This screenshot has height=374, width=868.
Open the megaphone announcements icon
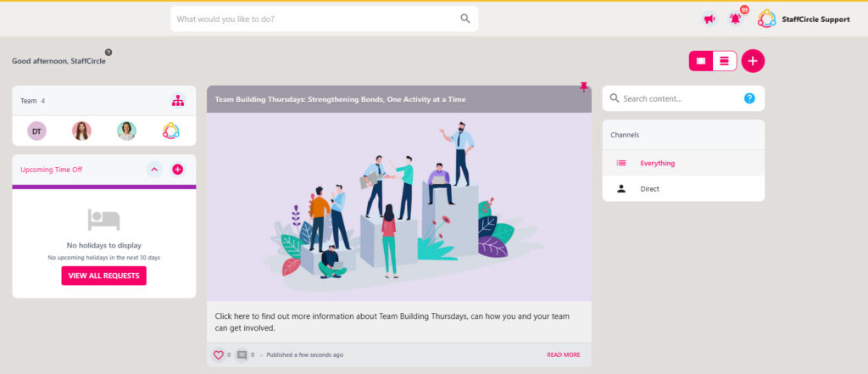709,19
